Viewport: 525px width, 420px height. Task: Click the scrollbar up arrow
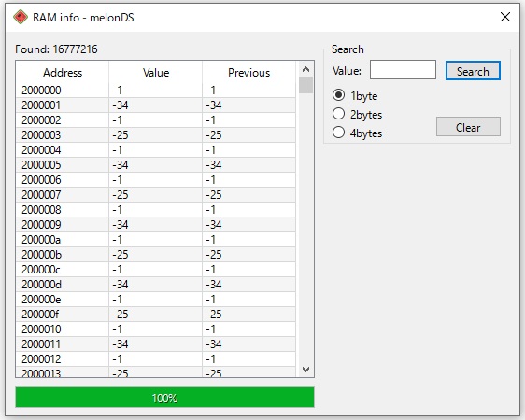tap(305, 69)
